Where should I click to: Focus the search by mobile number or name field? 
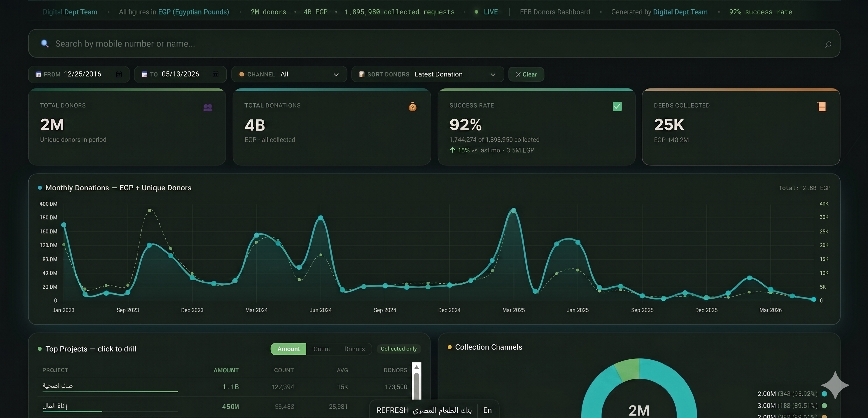434,43
